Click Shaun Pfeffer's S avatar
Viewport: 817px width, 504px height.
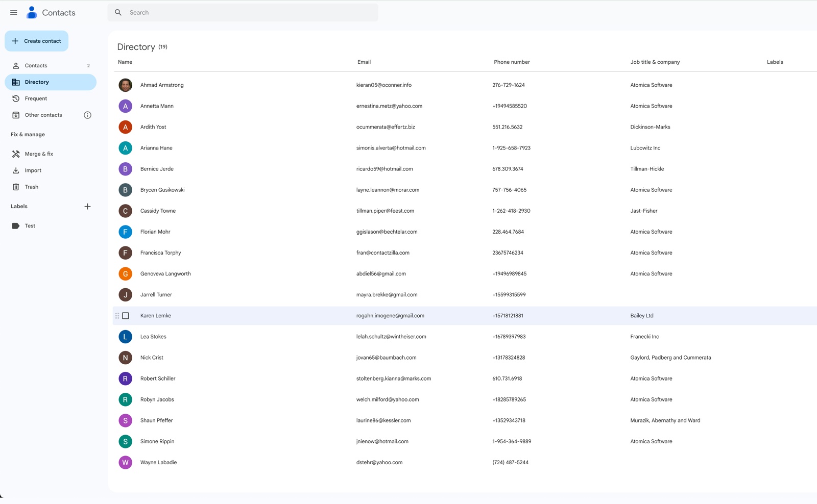pyautogui.click(x=125, y=420)
